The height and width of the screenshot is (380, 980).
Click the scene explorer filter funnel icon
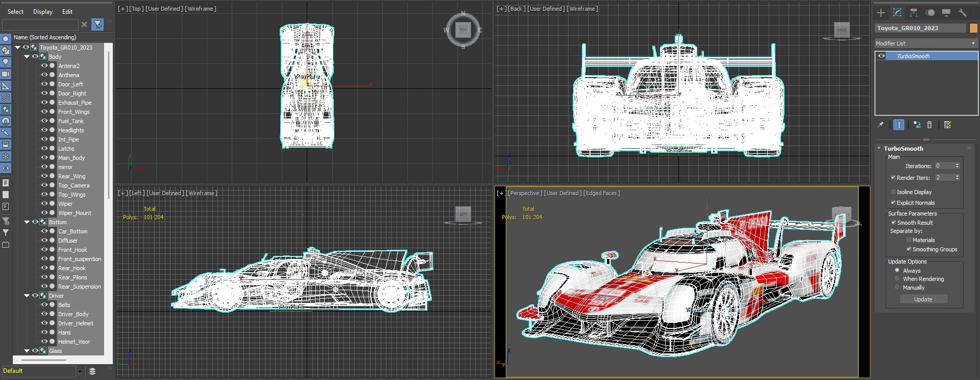97,25
